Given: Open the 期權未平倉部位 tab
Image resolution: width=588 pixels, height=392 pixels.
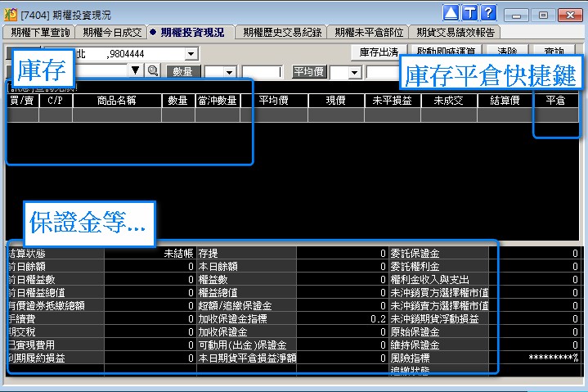Looking at the screenshot, I should point(369,33).
